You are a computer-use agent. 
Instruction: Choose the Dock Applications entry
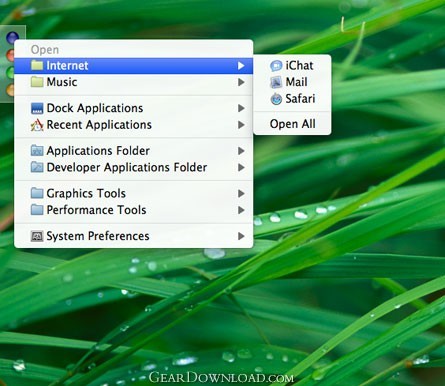pos(134,108)
